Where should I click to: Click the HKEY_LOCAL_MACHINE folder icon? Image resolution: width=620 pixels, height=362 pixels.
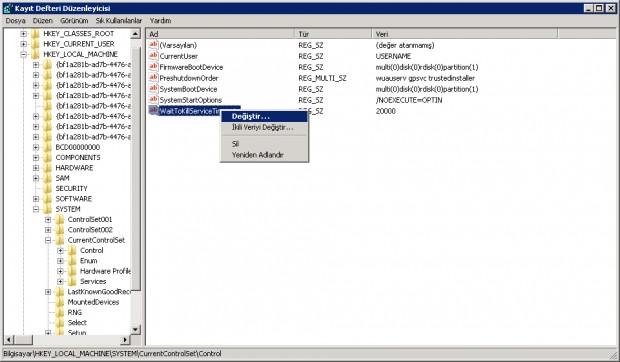pos(35,54)
